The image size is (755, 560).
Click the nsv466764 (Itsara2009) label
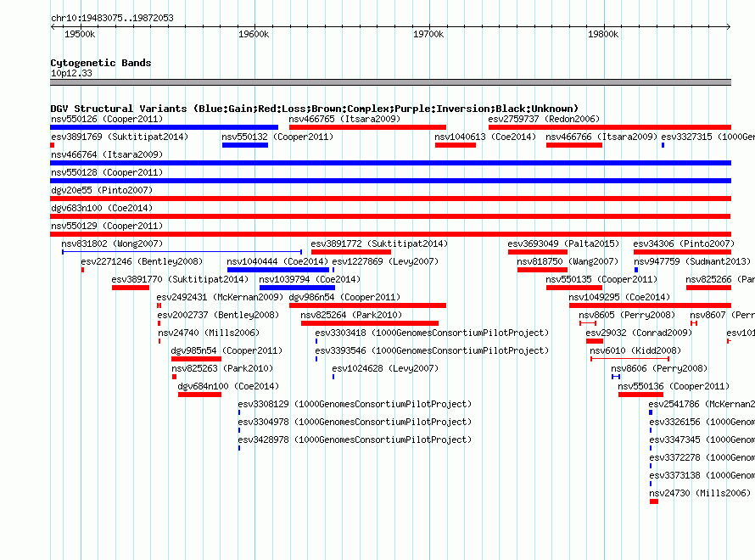(107, 154)
